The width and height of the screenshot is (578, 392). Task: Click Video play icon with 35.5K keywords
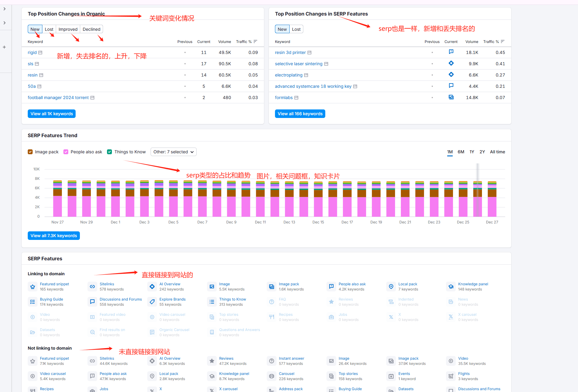pyautogui.click(x=451, y=361)
